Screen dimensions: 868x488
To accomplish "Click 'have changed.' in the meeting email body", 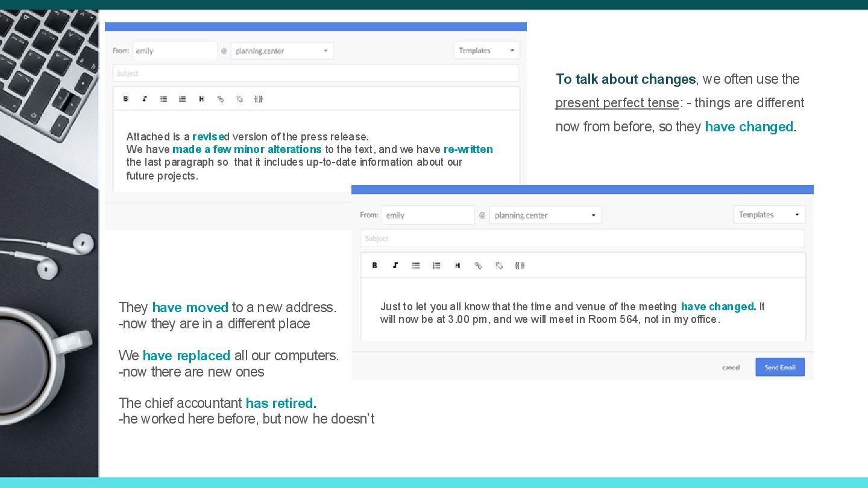I will (719, 307).
